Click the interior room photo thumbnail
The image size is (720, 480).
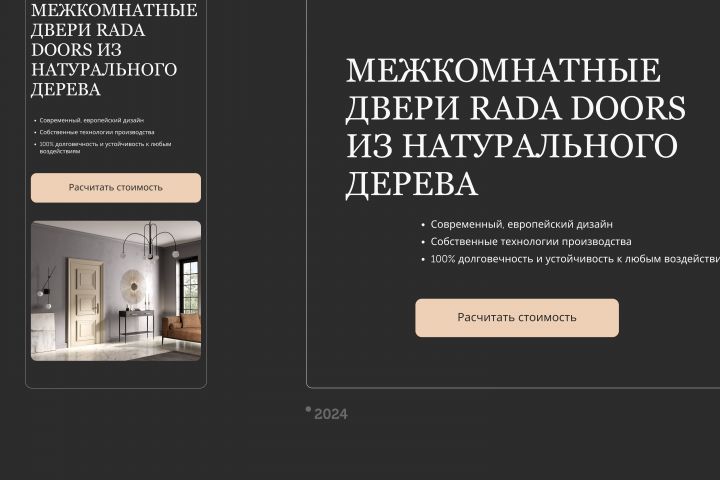click(116, 291)
